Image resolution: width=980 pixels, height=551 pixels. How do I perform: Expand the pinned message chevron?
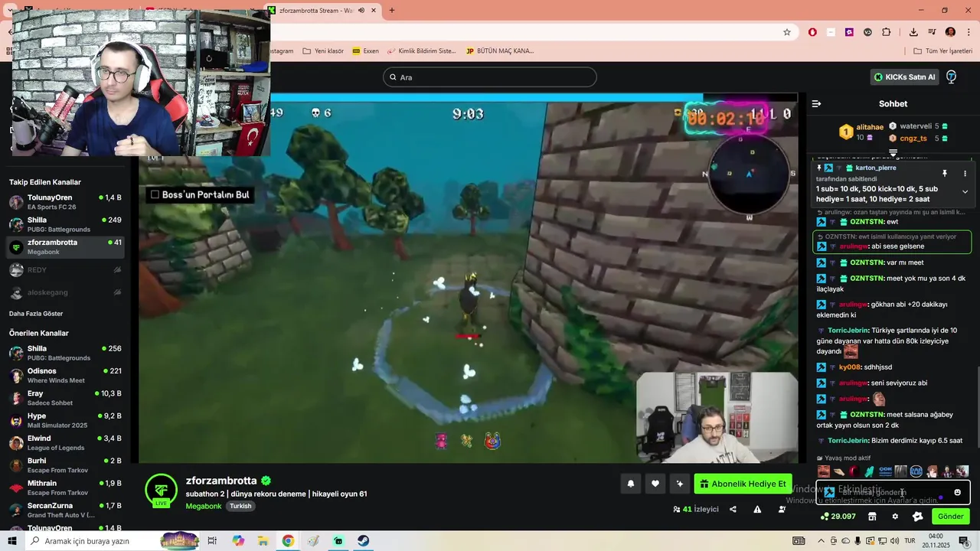[x=965, y=191]
